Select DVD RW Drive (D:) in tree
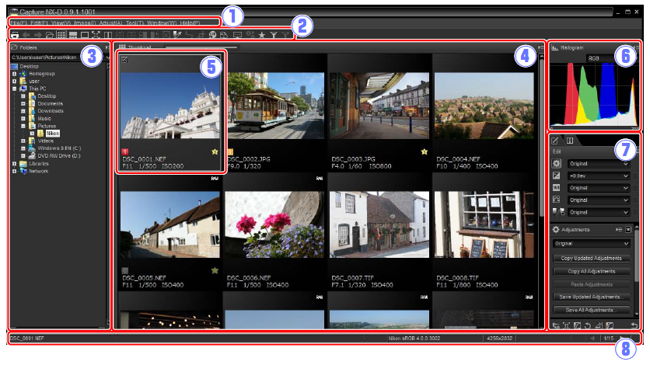This screenshot has height=365, width=650. point(59,156)
